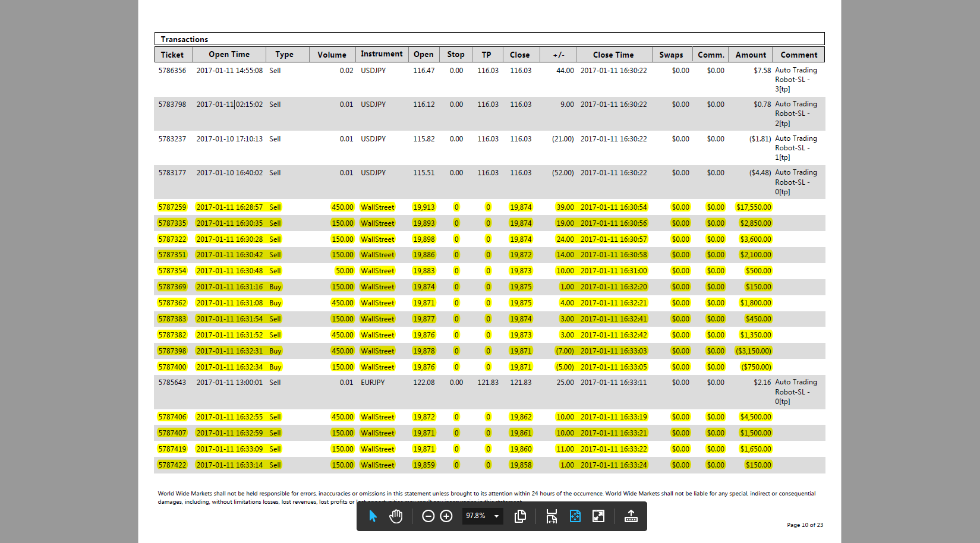Image resolution: width=980 pixels, height=543 pixels.
Task: Select highlighted ticket 5787362
Action: pos(172,303)
